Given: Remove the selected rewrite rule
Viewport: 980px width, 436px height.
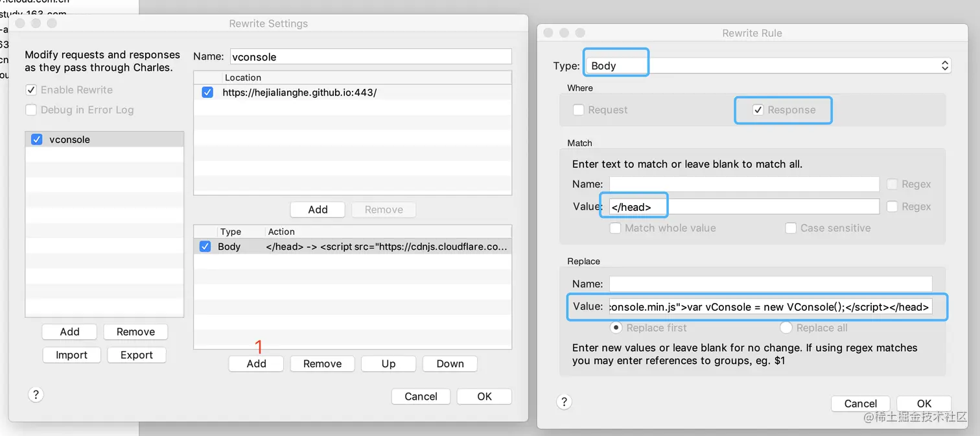Looking at the screenshot, I should coord(322,363).
